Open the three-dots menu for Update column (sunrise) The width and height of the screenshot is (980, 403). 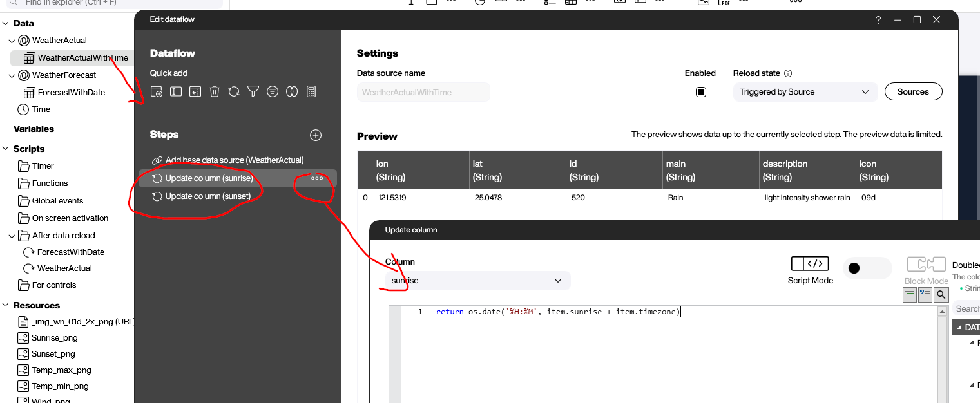(317, 178)
